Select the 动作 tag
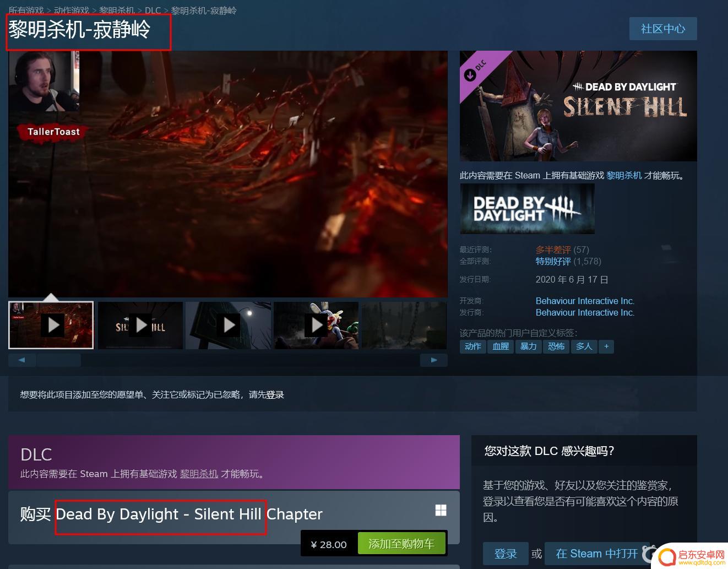The width and height of the screenshot is (728, 569). click(x=473, y=346)
